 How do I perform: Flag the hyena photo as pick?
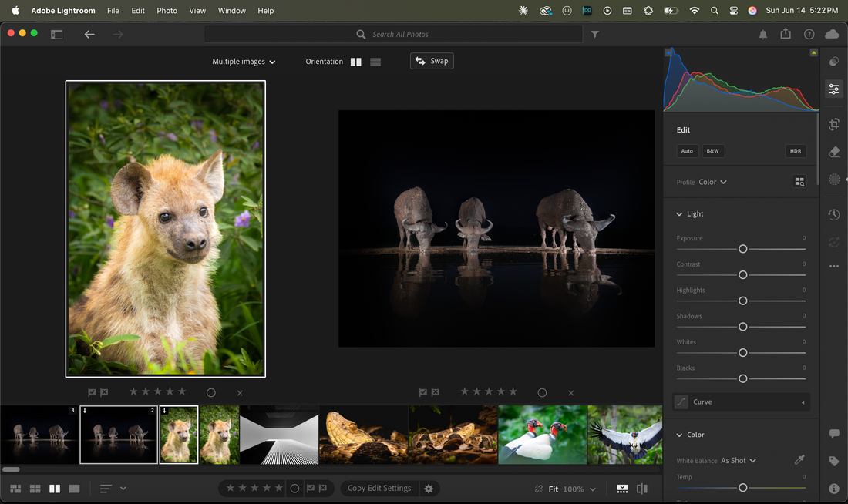(92, 392)
